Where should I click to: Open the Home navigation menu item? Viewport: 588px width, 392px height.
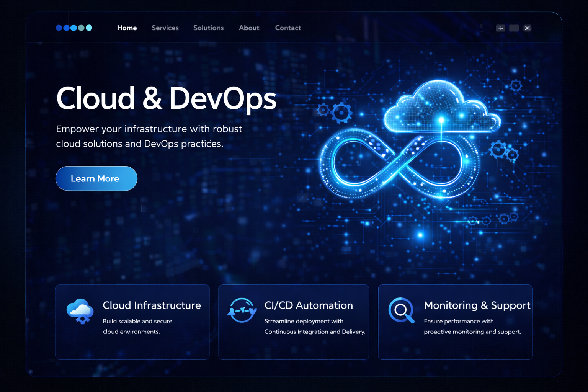(127, 28)
